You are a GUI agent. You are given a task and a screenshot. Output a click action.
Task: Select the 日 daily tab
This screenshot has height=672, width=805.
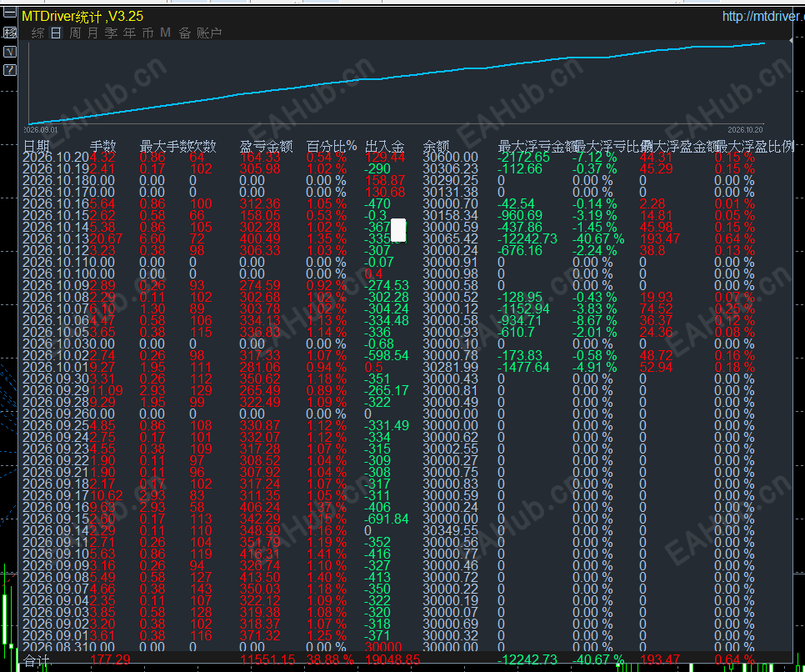tap(56, 33)
